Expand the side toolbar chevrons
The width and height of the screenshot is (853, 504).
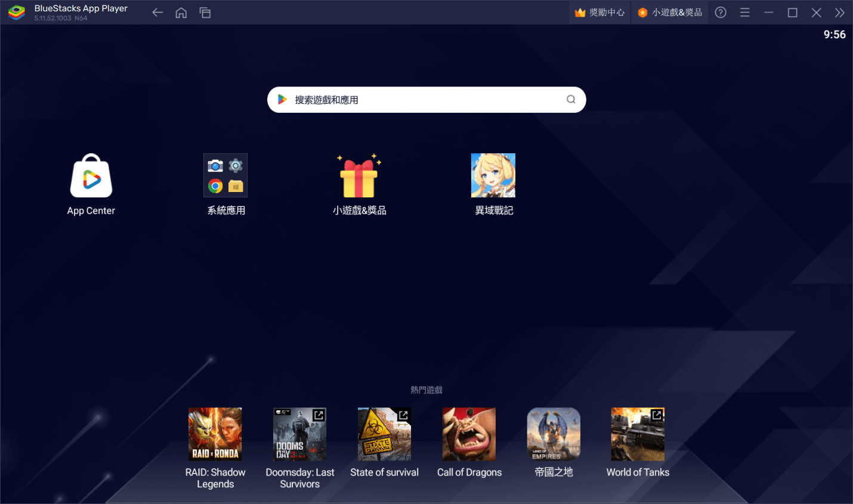(840, 13)
